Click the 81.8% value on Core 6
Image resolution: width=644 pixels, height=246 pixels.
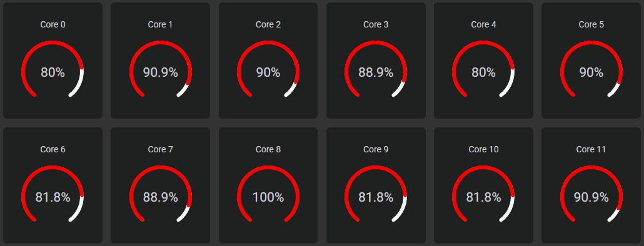point(53,198)
